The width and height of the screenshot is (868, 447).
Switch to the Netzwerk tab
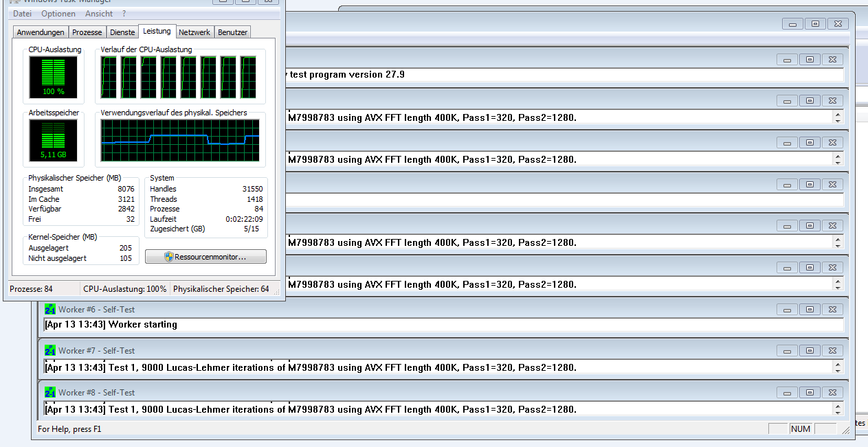(x=195, y=32)
